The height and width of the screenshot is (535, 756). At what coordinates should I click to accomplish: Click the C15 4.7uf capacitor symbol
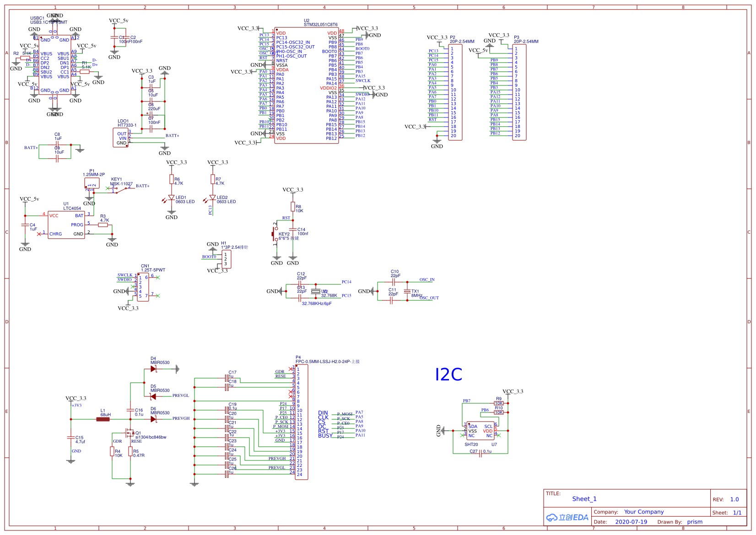(71, 438)
